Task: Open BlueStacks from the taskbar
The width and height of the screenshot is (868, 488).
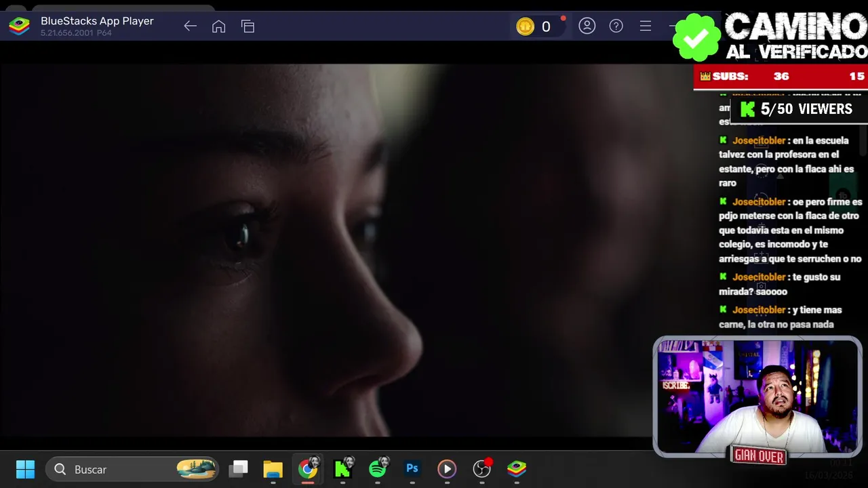Action: click(x=517, y=468)
